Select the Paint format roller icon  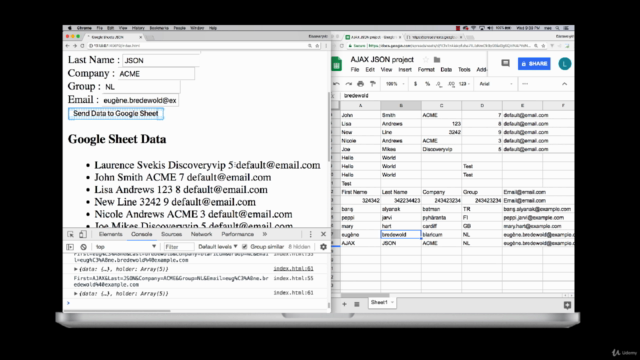pos(373,84)
